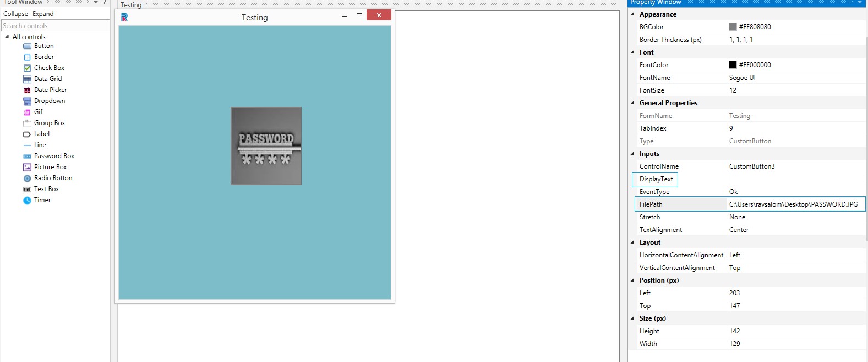Screen dimensions: 868x362
Task: Edit the FilePath property value
Action: [793, 204]
